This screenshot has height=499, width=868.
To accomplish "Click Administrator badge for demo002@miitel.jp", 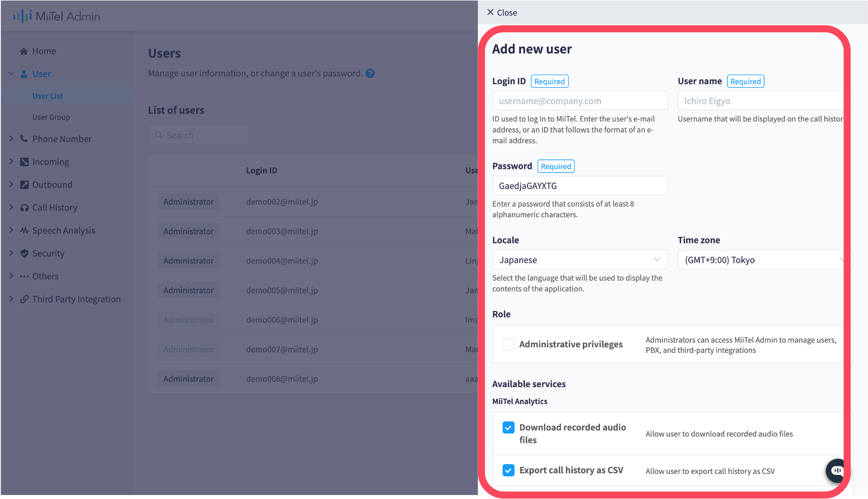I will (x=188, y=202).
